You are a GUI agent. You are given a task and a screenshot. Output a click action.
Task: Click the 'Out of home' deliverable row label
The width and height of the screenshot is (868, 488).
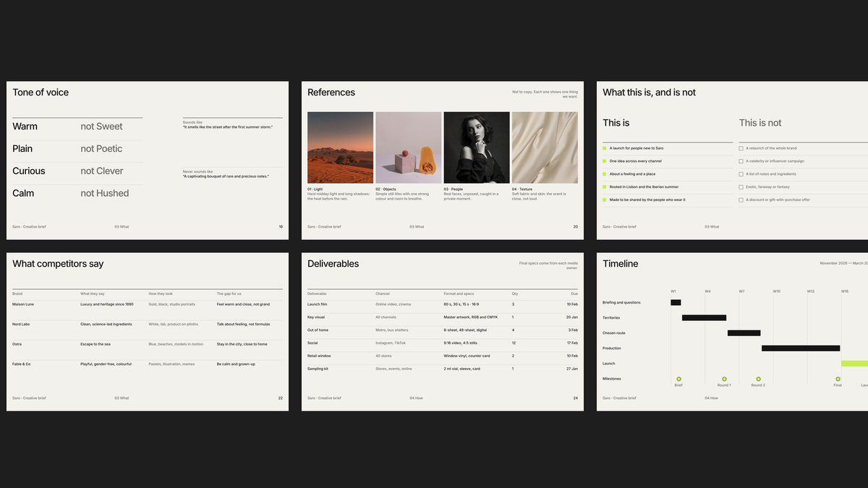pos(319,330)
